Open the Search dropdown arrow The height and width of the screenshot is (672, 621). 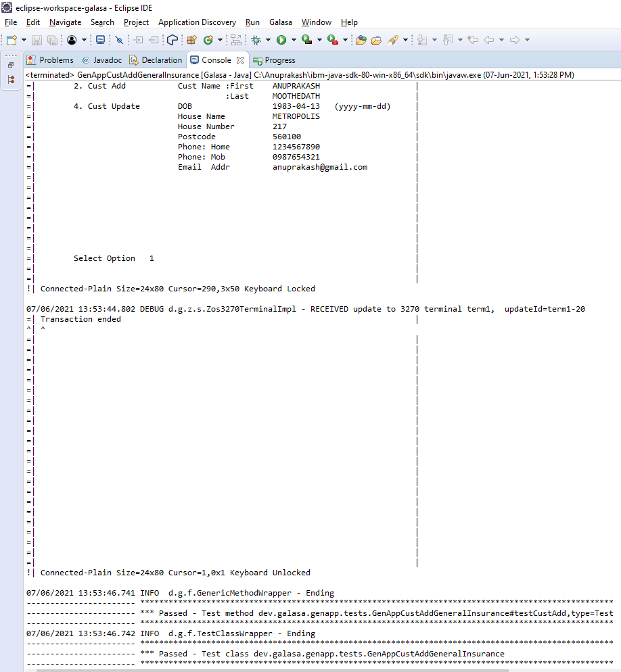pos(405,40)
